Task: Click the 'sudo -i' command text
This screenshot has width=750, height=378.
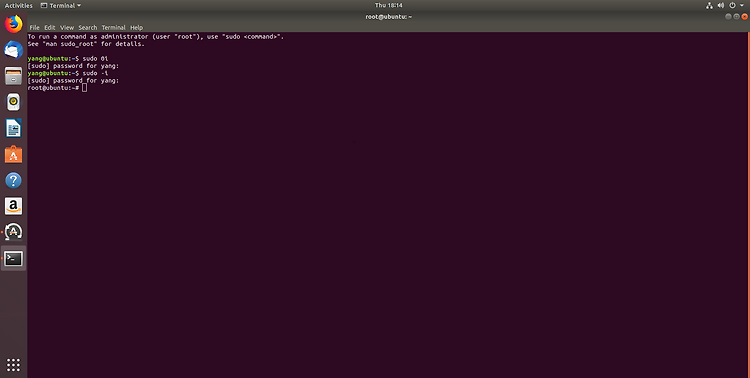Action: pyautogui.click(x=95, y=73)
